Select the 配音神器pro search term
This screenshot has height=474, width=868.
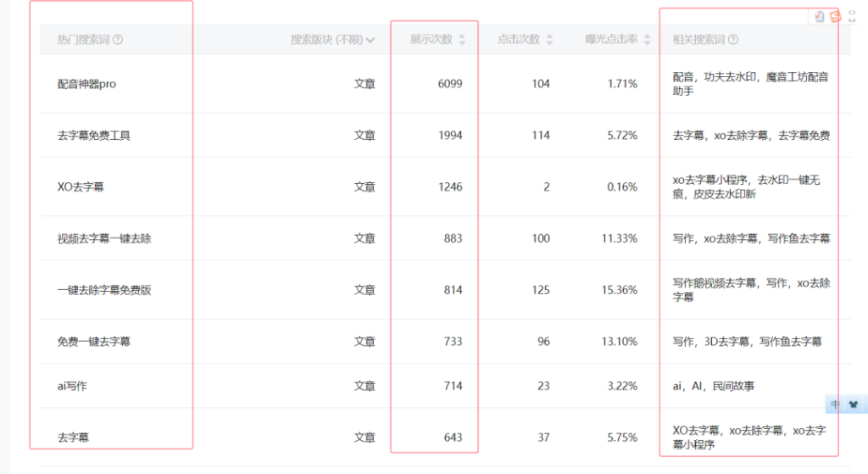[86, 84]
